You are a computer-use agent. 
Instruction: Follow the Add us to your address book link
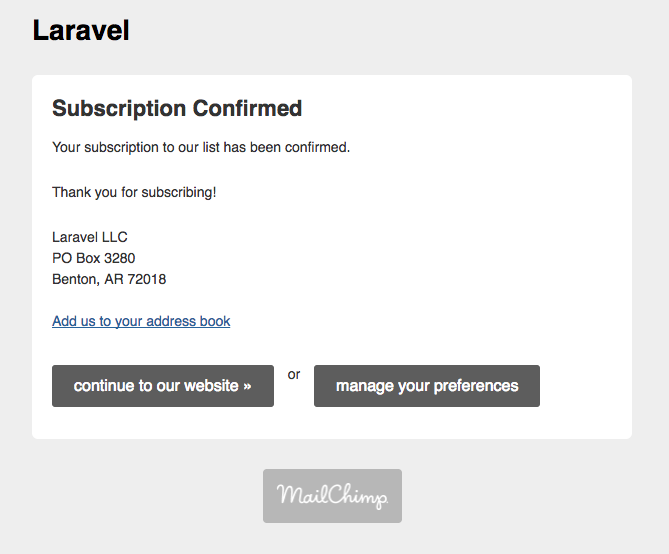[141, 321]
